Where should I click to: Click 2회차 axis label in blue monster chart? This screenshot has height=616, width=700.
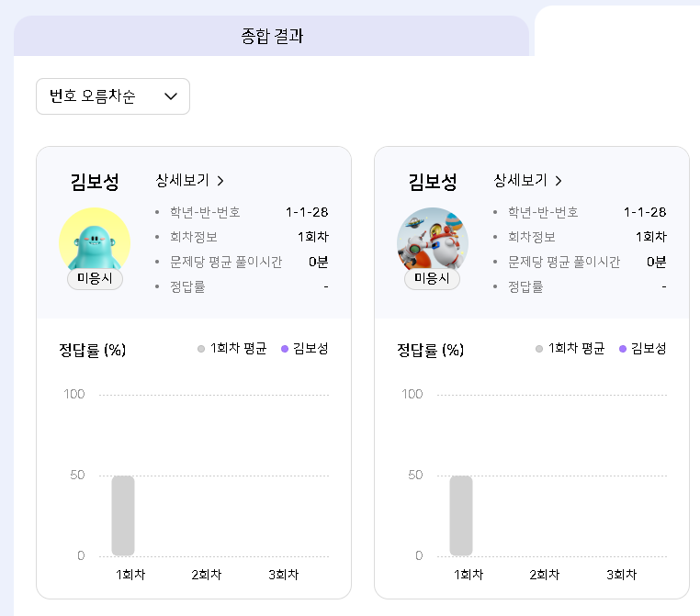pyautogui.click(x=206, y=575)
